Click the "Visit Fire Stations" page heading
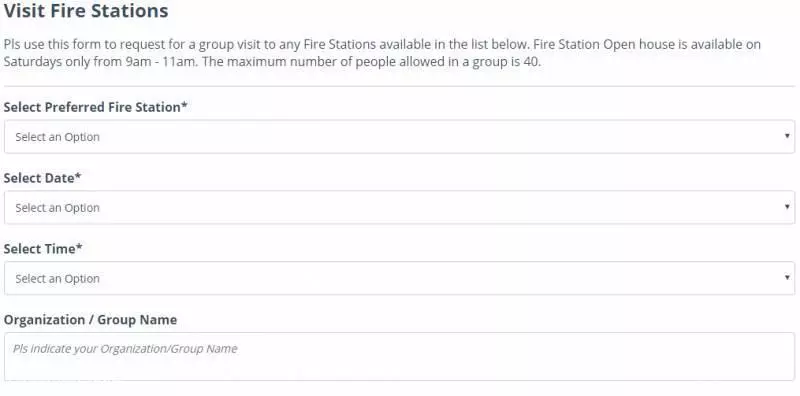The image size is (800, 396). pos(86,11)
